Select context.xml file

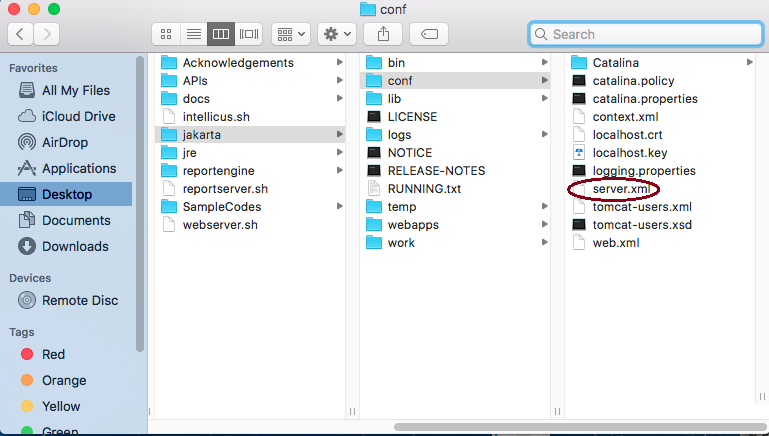click(660, 117)
